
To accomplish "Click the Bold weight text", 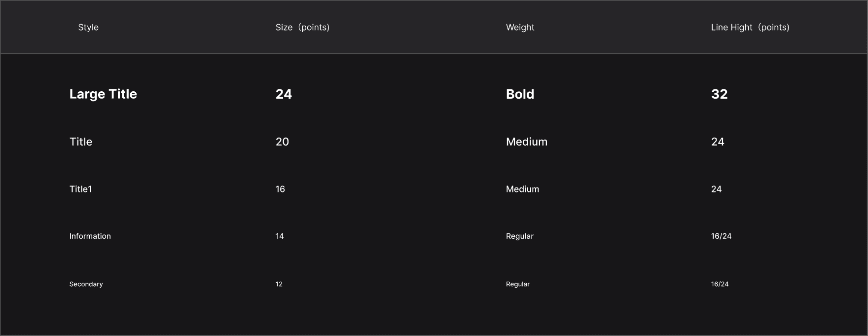I will (x=520, y=94).
